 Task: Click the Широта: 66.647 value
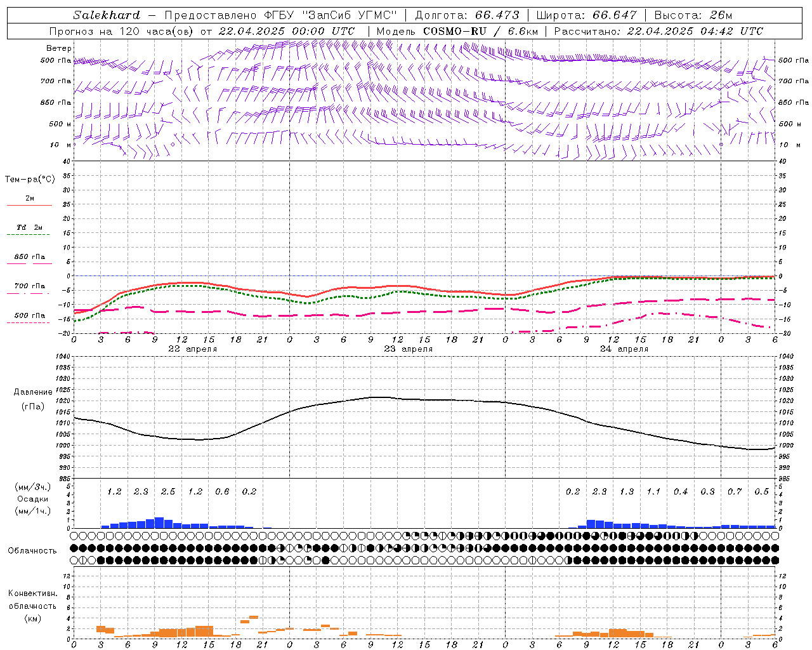click(586, 15)
